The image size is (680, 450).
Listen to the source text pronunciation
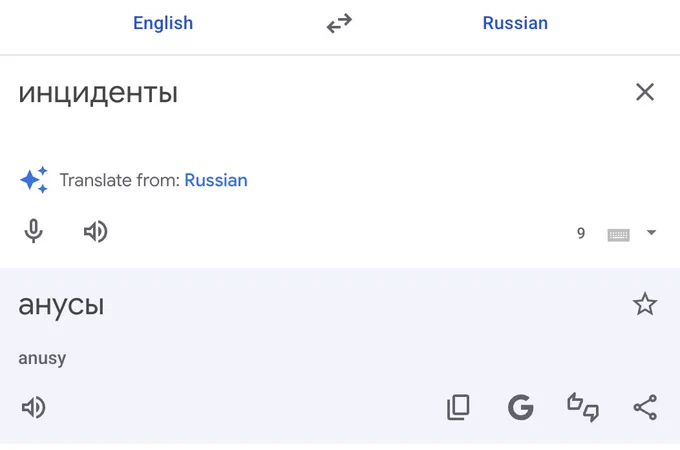click(x=95, y=232)
